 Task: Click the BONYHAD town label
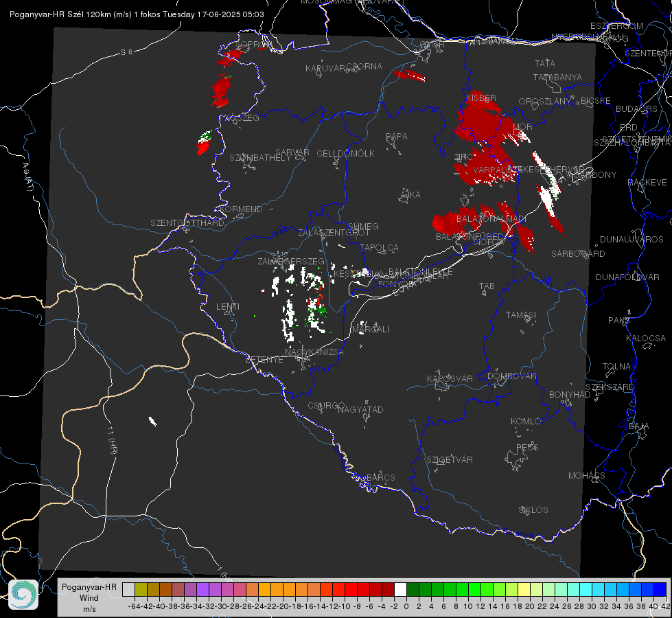click(570, 395)
